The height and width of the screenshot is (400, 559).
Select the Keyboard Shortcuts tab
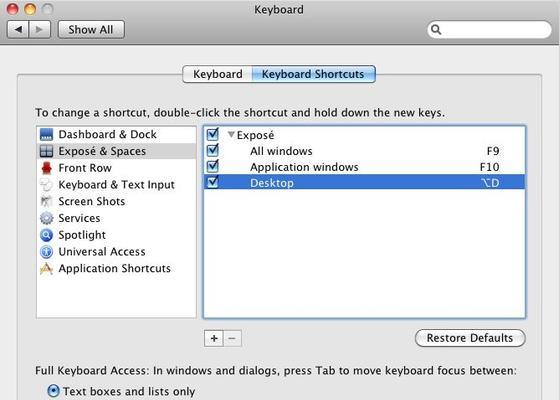pos(313,74)
